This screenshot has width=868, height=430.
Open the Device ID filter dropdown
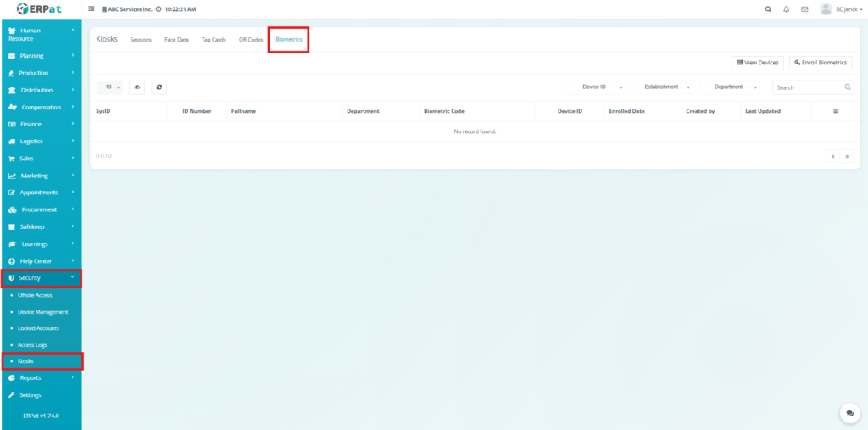click(x=599, y=87)
